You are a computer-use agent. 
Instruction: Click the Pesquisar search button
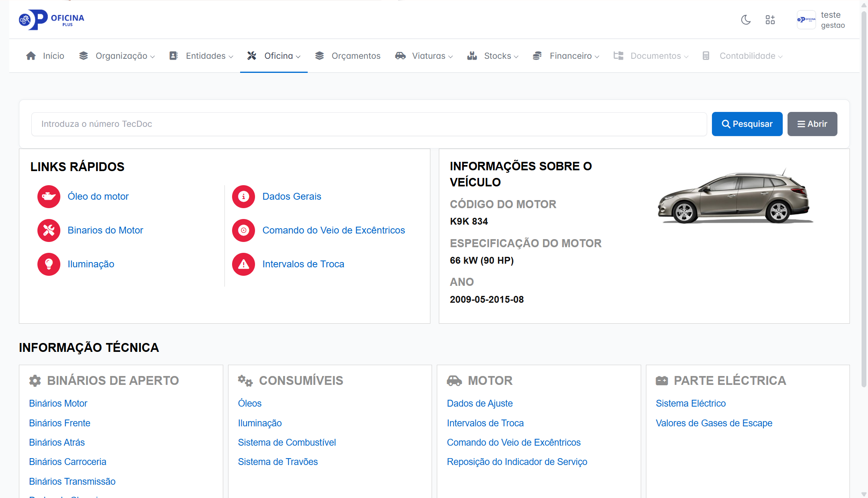point(747,124)
